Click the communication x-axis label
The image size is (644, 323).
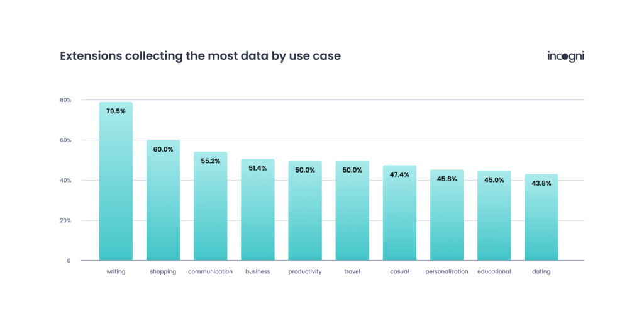pos(210,272)
